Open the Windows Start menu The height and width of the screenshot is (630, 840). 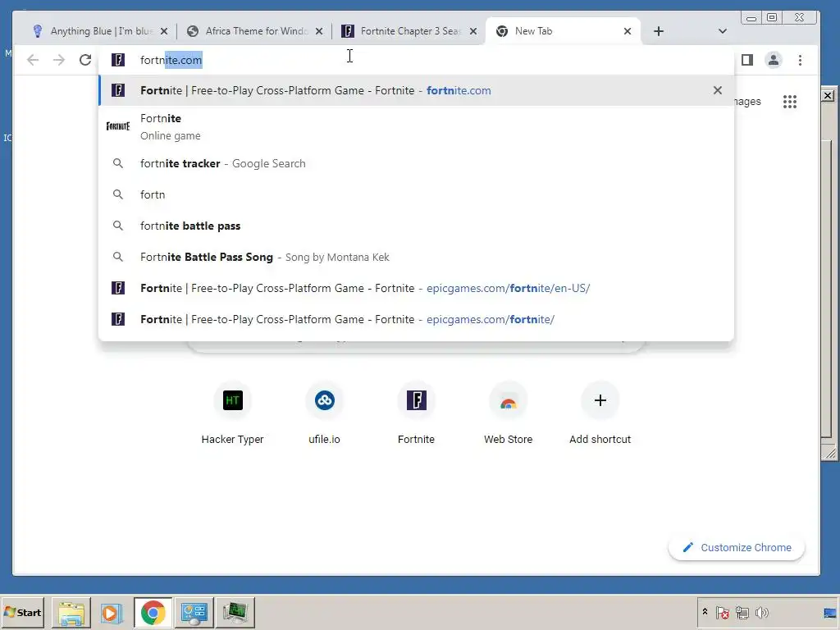(22, 612)
